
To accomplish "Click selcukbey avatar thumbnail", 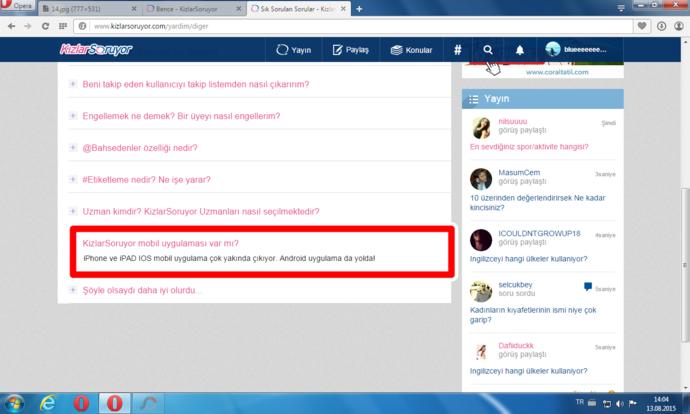I will pos(481,291).
